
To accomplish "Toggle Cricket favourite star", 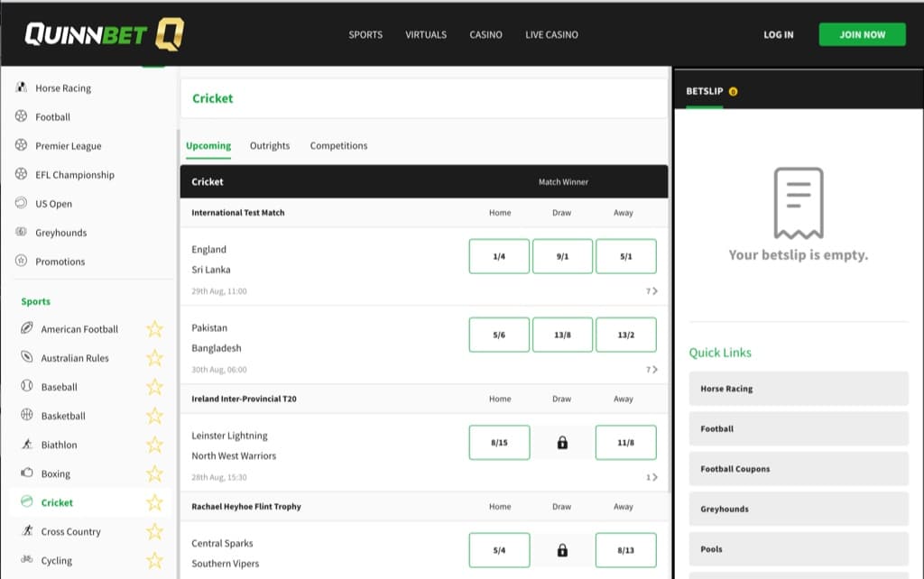I will click(x=154, y=502).
